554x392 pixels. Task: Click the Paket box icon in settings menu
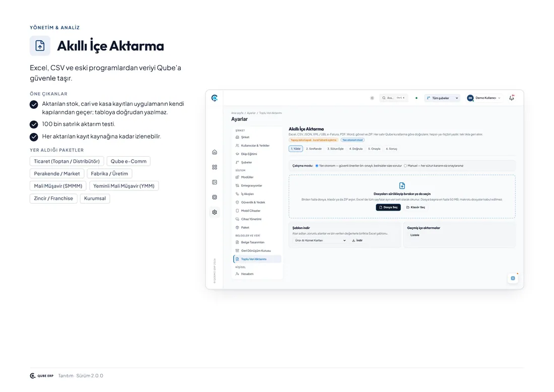coord(237,228)
